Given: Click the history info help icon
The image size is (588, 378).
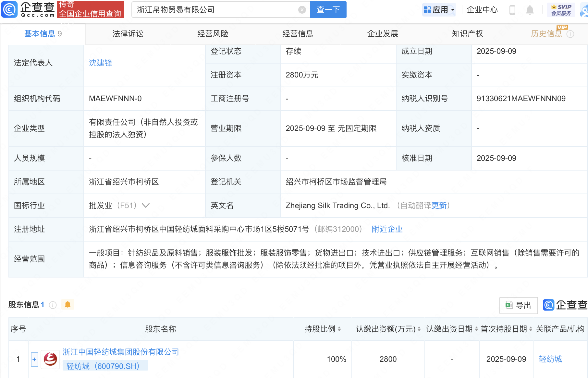Looking at the screenshot, I should [570, 34].
